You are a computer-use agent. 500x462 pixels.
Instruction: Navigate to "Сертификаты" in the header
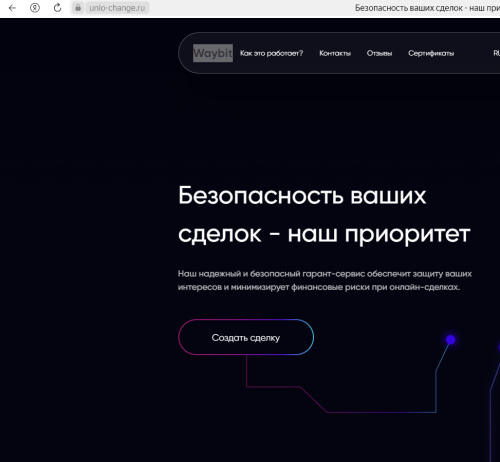point(431,53)
